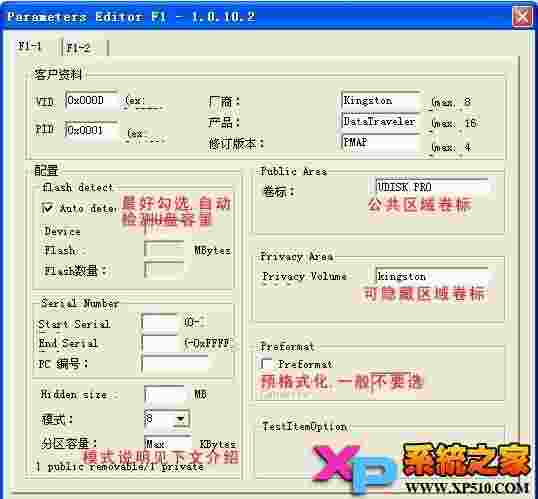Click the PC 编号 input field
Image resolution: width=538 pixels, height=499 pixels.
coord(175,364)
